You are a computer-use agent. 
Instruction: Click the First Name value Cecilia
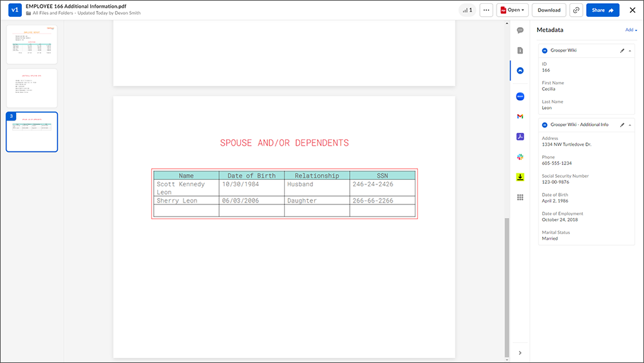[x=548, y=89]
